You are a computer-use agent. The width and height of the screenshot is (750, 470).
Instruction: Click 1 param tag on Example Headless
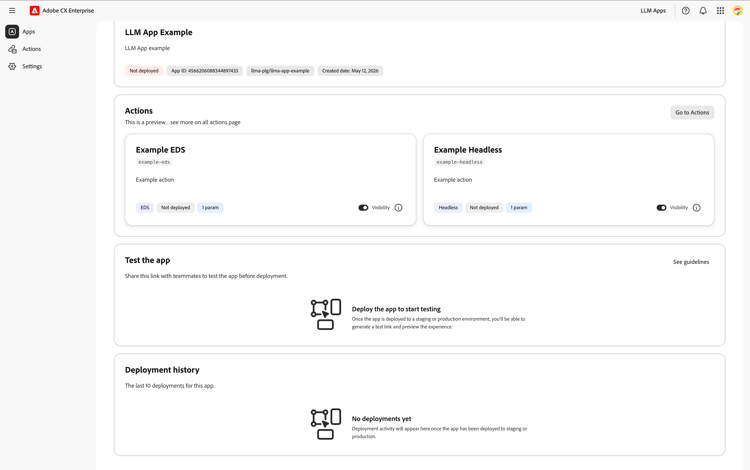tap(519, 208)
